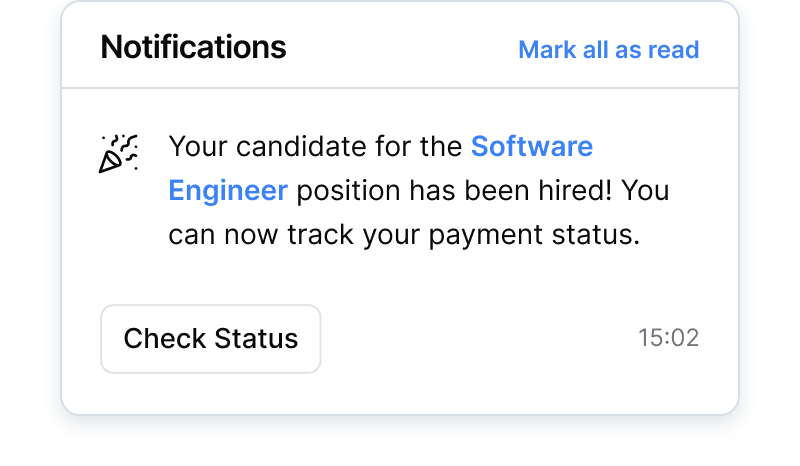Image resolution: width=800 pixels, height=466 pixels.
Task: Click the word 'track' in the message
Action: point(325,235)
